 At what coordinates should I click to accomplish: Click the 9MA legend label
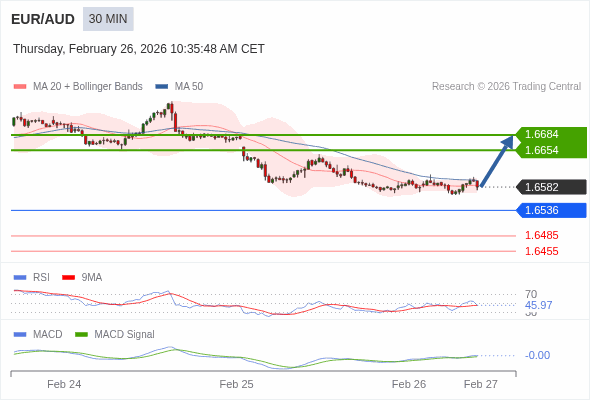(x=92, y=278)
